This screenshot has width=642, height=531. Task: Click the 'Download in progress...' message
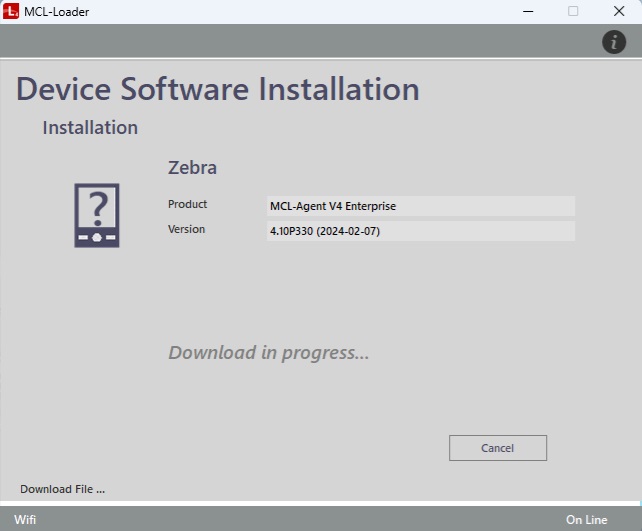click(x=269, y=352)
